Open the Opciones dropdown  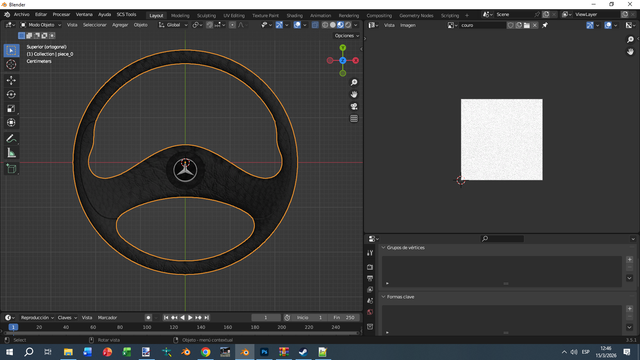tap(347, 36)
